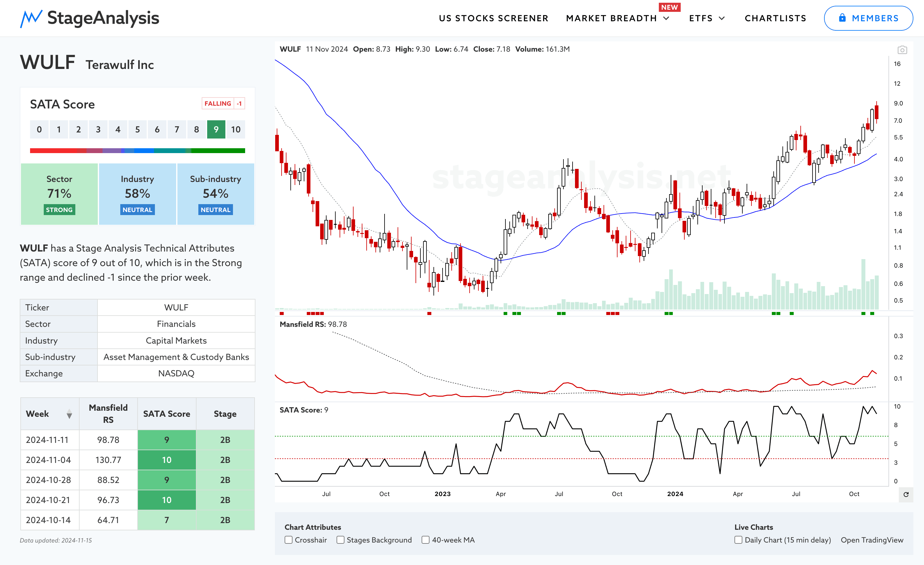Click the Industry 58% Neutral tile

[x=137, y=194]
